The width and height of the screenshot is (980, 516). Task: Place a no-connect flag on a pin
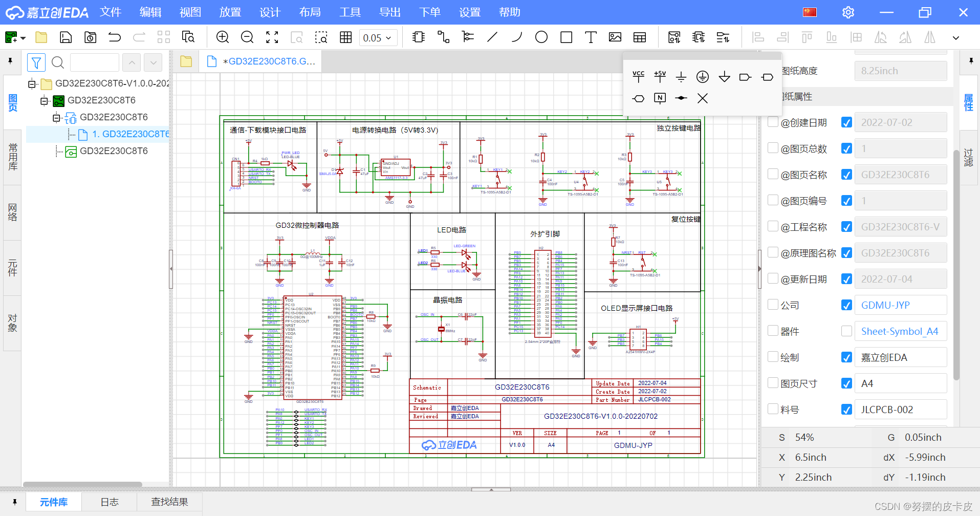coord(702,98)
